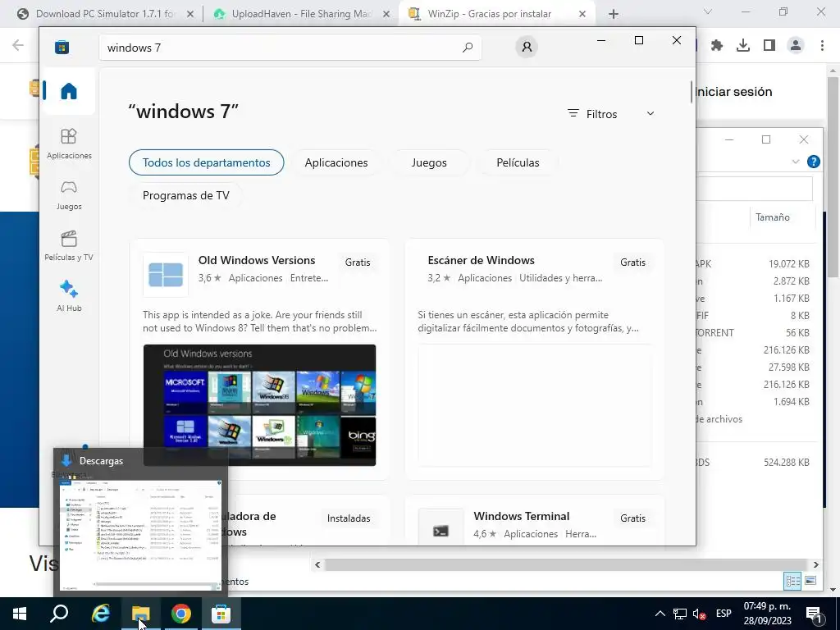Click the Windows Terminal app icon
840x630 pixels.
(x=441, y=531)
